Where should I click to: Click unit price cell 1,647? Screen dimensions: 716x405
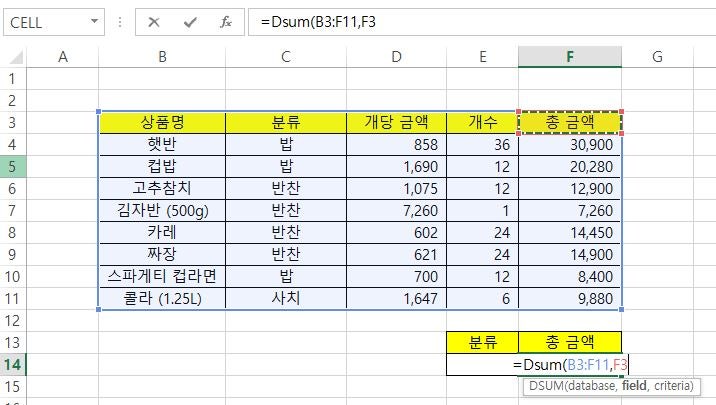point(396,299)
